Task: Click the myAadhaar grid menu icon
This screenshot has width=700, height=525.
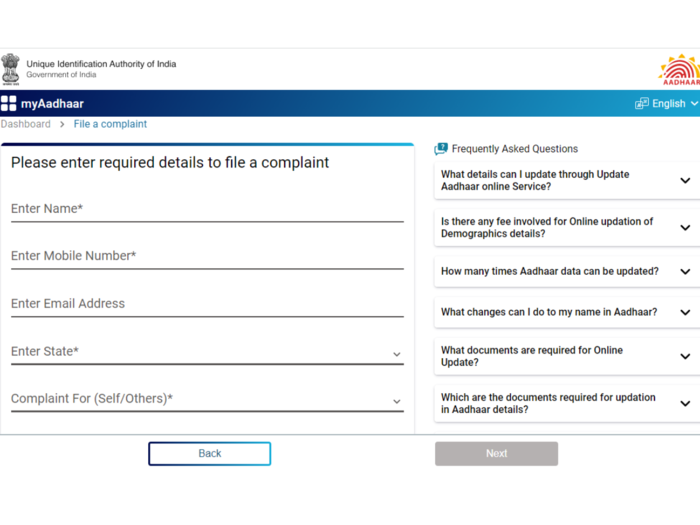Action: pos(8,104)
